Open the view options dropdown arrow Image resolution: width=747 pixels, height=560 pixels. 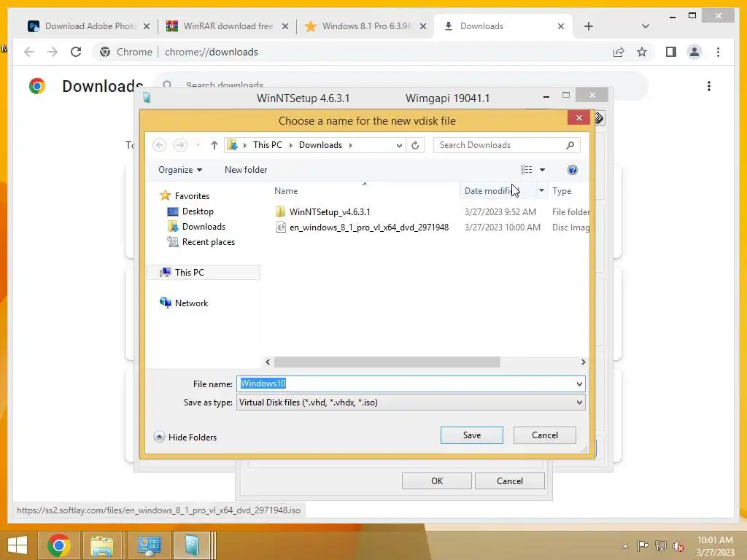[542, 169]
